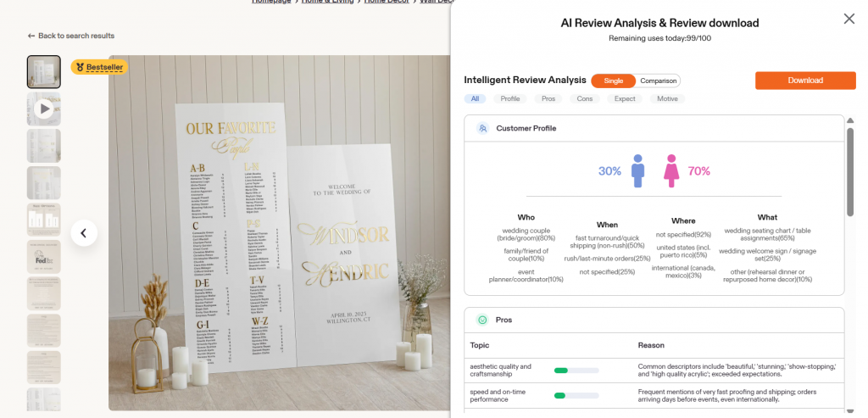Click the 'Intelligent Review Analysis' heading
868x418 pixels.
coord(525,81)
